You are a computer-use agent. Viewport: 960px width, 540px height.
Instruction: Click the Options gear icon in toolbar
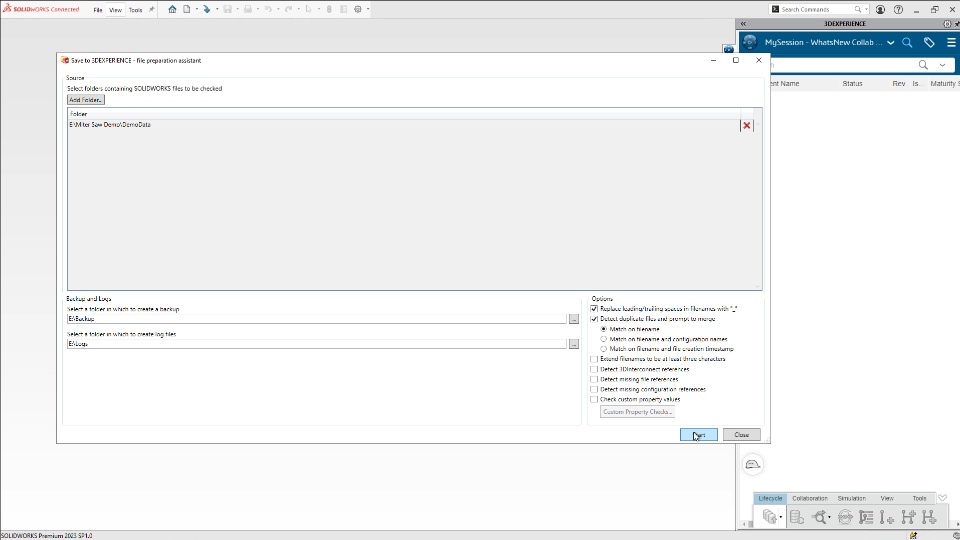pos(358,9)
